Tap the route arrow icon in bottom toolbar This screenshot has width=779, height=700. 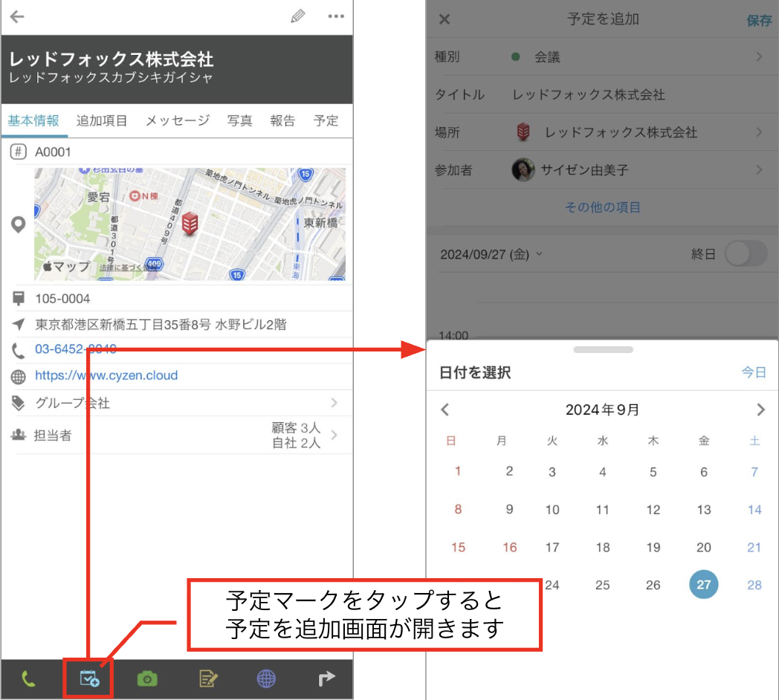point(326,678)
